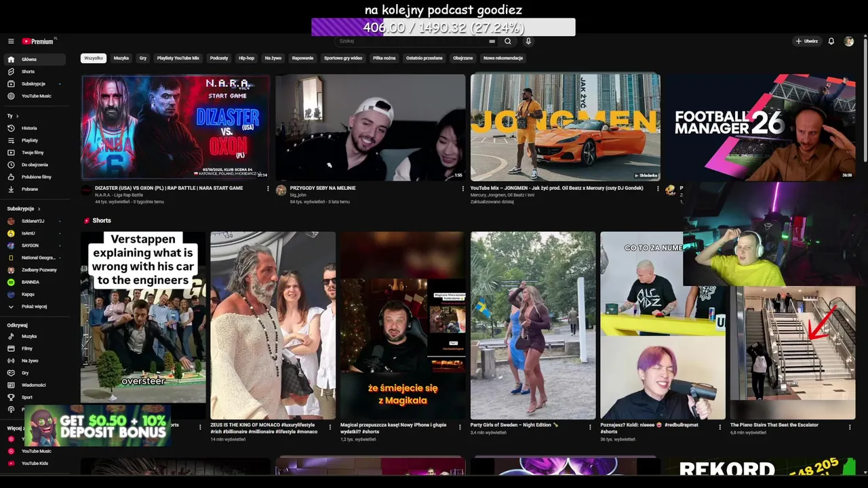Explore Filmy under Odkrywaj
This screenshot has width=868, height=488.
[34, 348]
